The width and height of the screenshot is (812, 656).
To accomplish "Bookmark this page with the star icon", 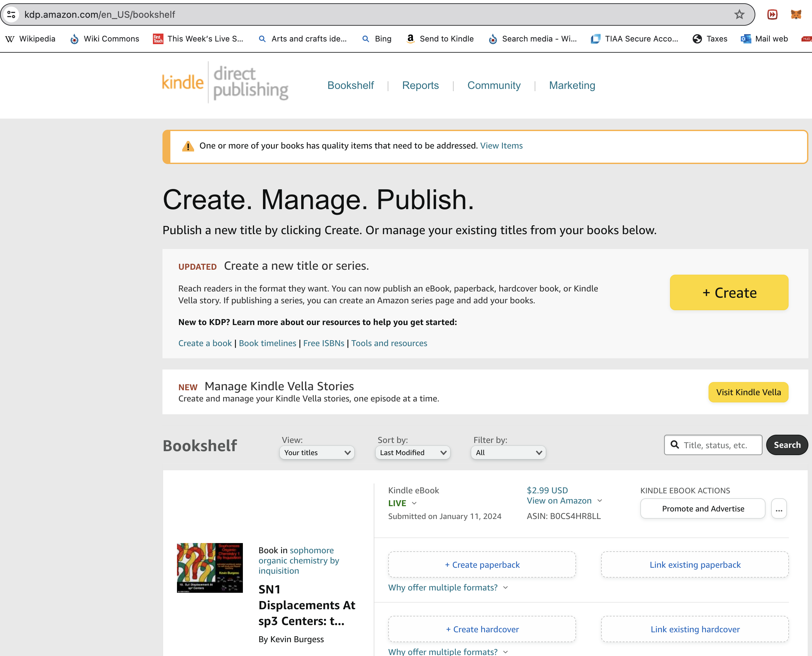I will coord(739,15).
